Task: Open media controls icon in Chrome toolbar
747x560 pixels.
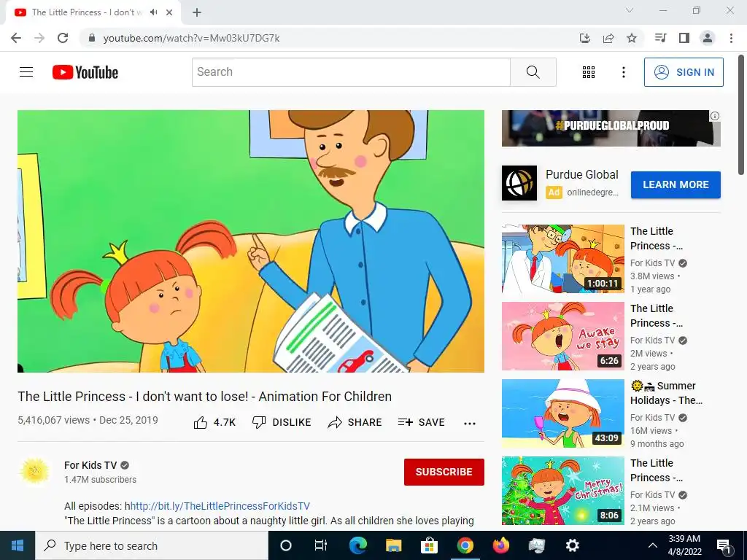Action: (660, 38)
